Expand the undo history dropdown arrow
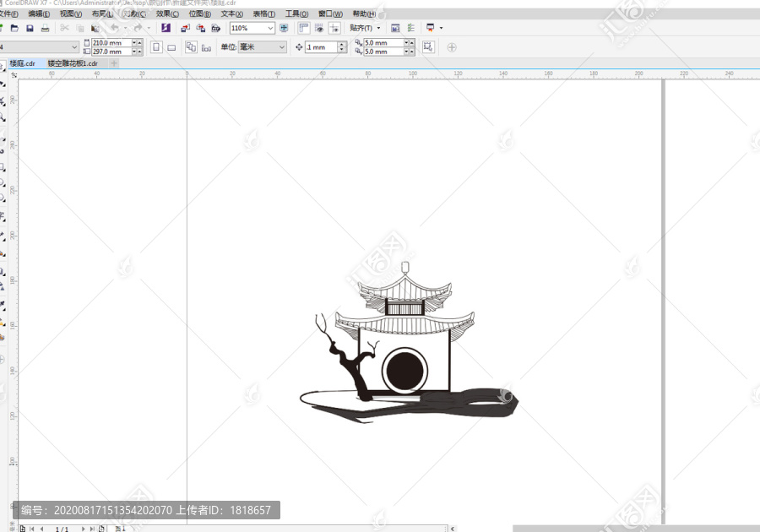The height and width of the screenshot is (532, 760). click(125, 28)
